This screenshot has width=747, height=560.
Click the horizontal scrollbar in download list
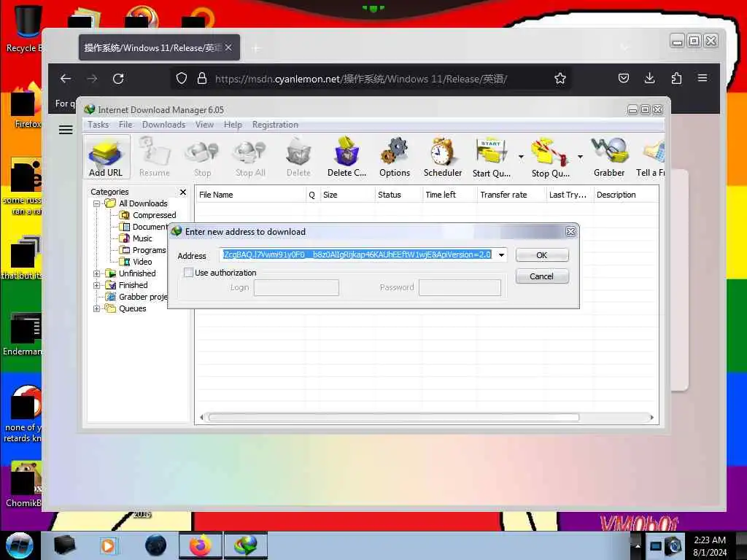coord(393,418)
